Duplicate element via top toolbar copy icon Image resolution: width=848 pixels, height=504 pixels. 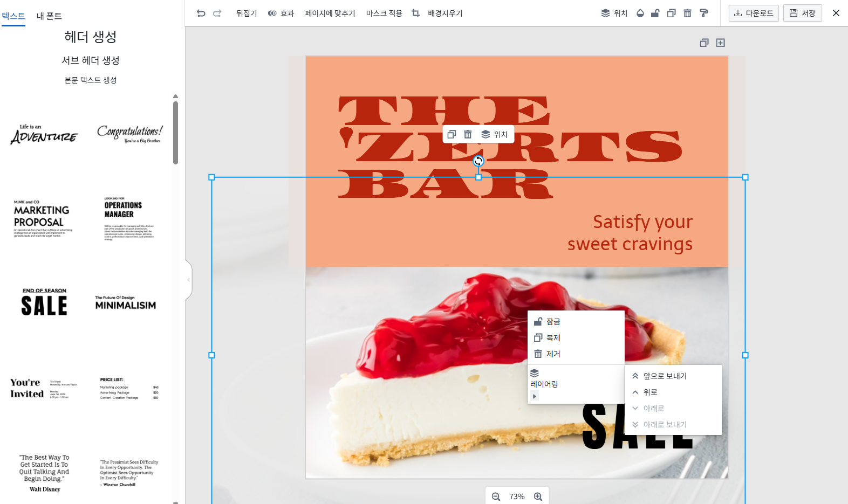[671, 13]
